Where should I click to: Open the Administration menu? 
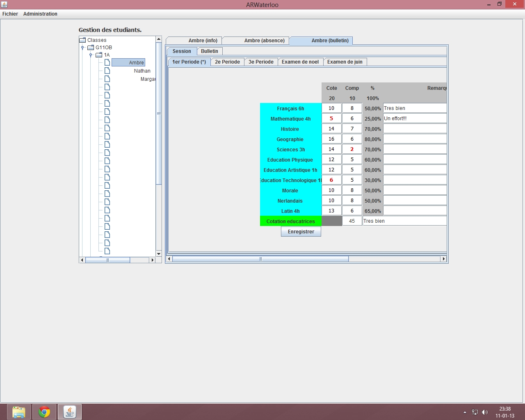pos(40,14)
